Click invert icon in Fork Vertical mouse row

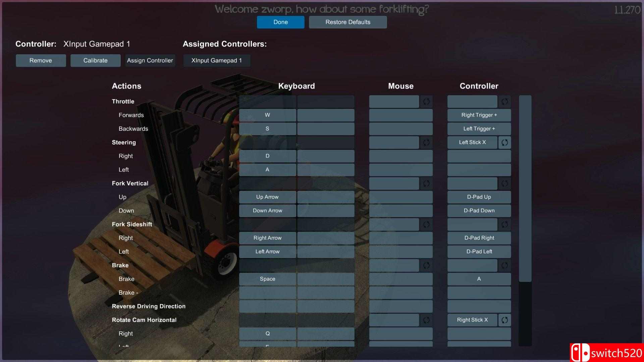tap(426, 183)
